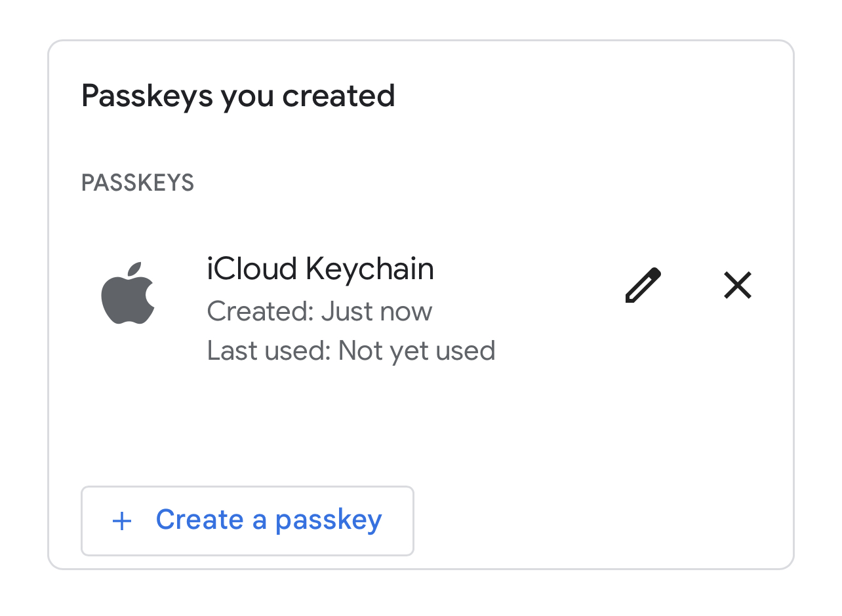
Task: Click the 'Passkeys you created' heading
Action: click(x=238, y=96)
